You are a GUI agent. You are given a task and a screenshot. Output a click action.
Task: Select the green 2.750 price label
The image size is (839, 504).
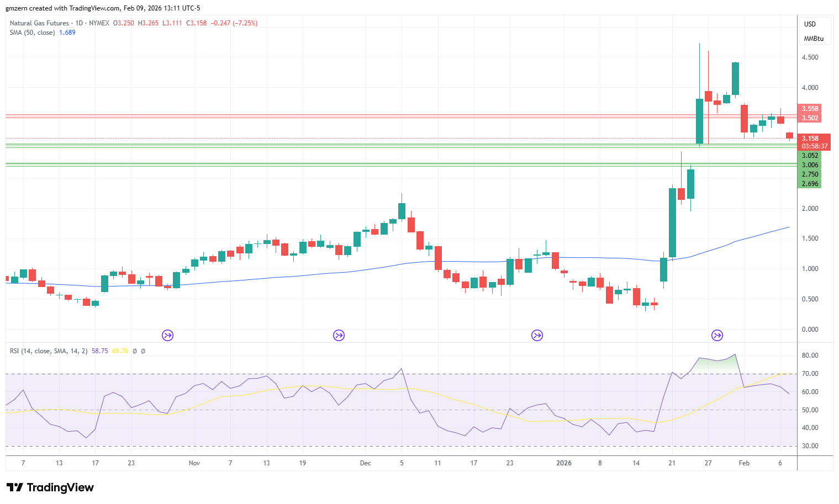(810, 174)
